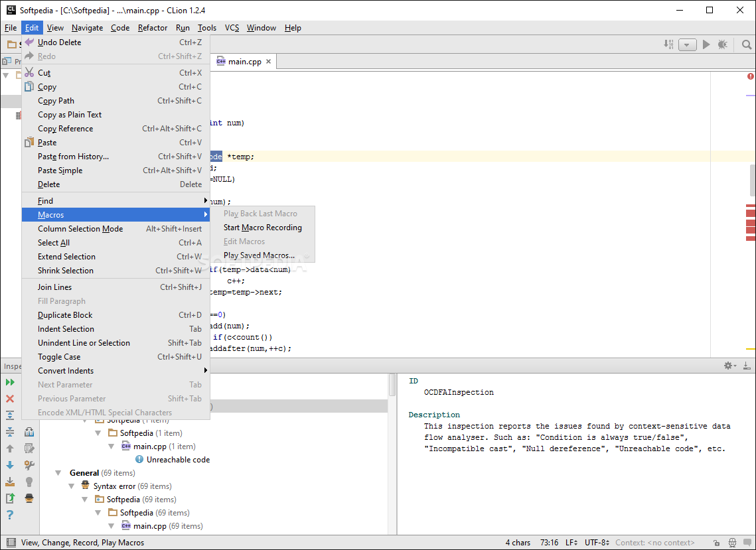Open the run configuration dropdown in toolbar
The image size is (756, 550).
pos(687,45)
